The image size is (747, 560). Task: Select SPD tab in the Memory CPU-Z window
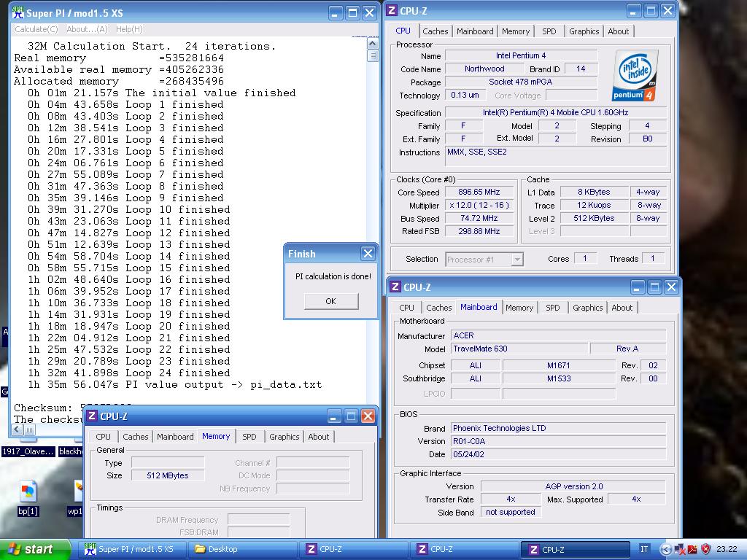click(x=249, y=437)
